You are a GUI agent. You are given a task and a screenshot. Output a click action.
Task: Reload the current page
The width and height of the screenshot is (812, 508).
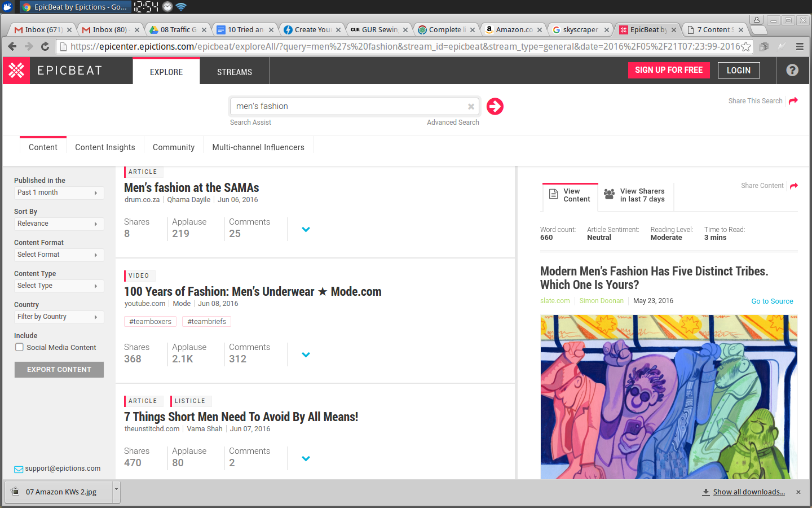(45, 46)
